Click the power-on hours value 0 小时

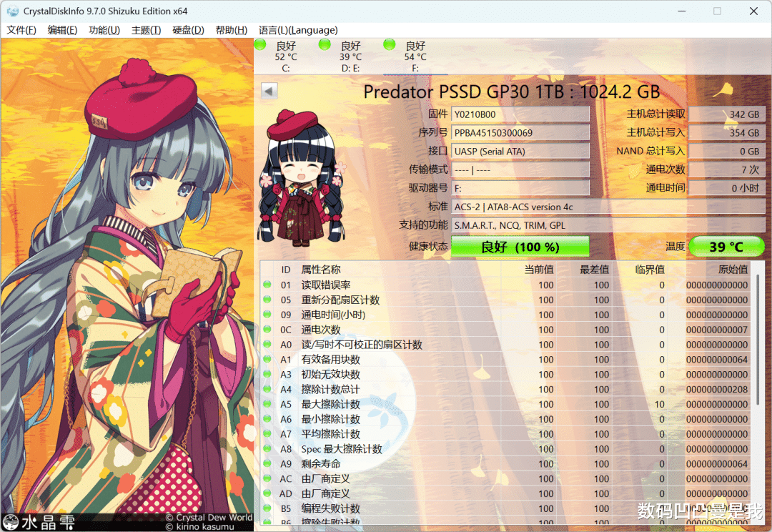coord(727,188)
